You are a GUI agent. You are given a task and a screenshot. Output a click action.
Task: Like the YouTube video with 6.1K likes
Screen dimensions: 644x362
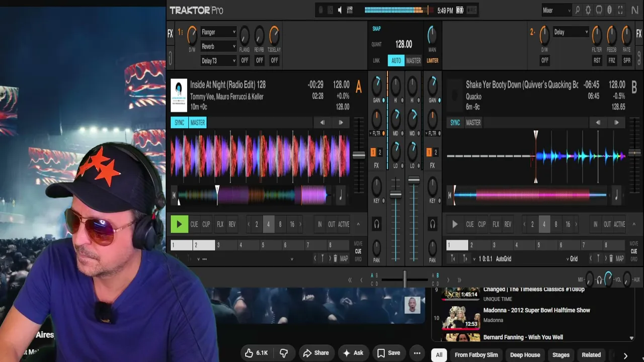click(256, 353)
